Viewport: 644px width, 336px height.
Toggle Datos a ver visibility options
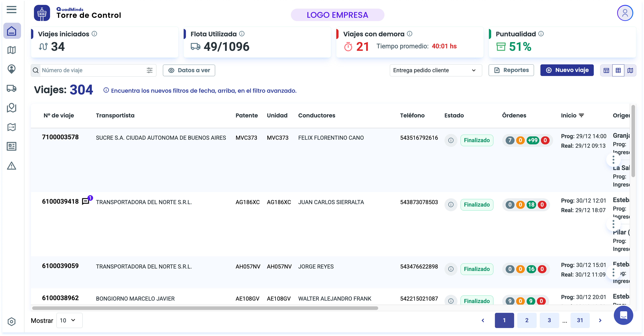coord(189,70)
